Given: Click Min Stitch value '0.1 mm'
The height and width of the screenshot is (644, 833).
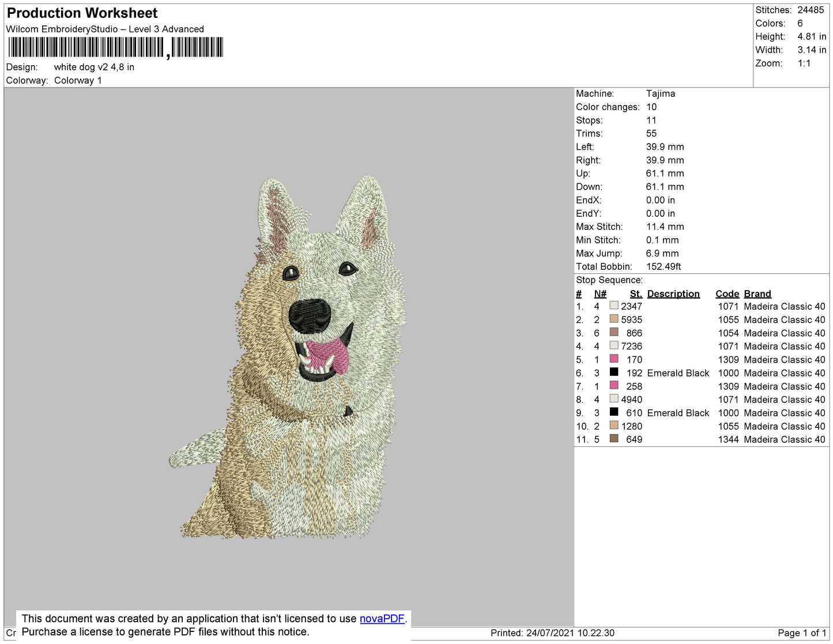Looking at the screenshot, I should coord(662,240).
